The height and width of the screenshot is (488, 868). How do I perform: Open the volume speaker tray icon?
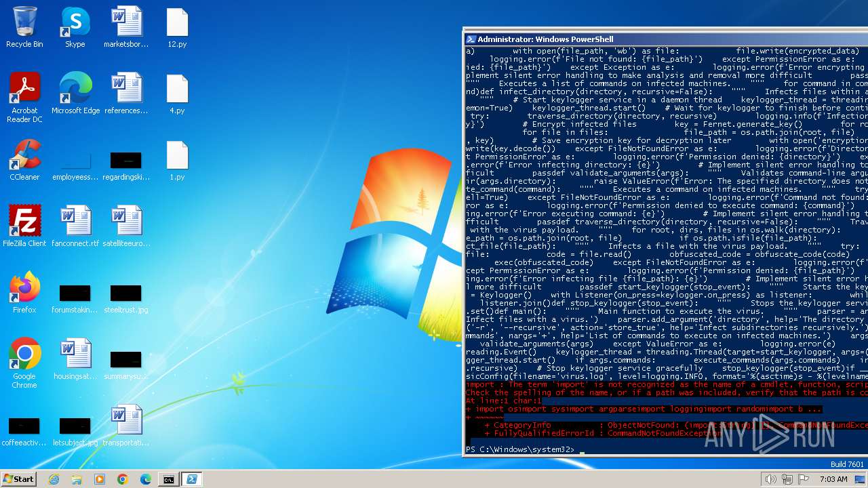click(x=770, y=479)
